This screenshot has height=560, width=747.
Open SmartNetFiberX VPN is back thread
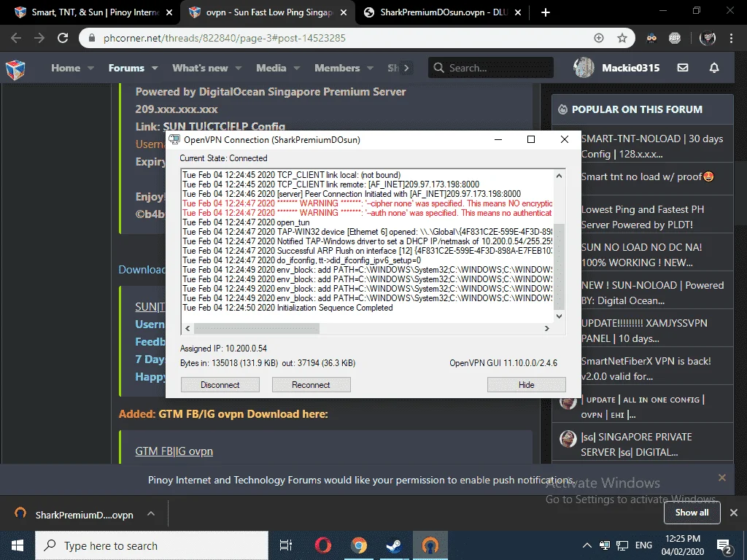646,368
